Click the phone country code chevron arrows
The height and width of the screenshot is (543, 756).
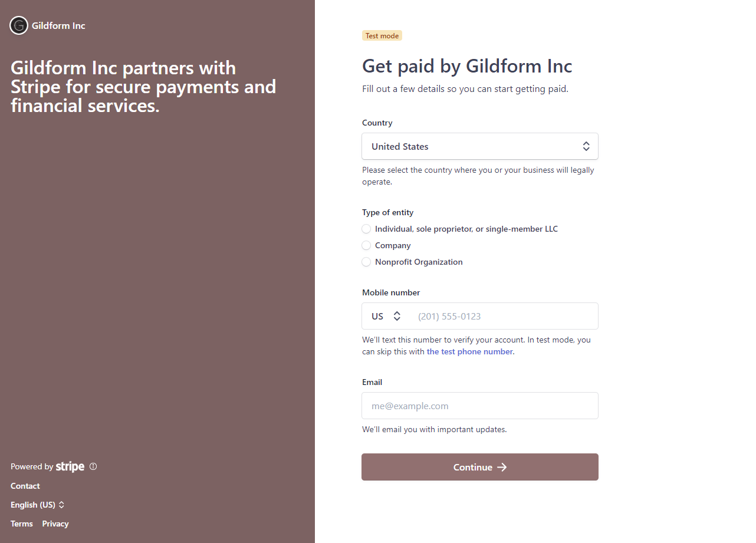pyautogui.click(x=397, y=316)
